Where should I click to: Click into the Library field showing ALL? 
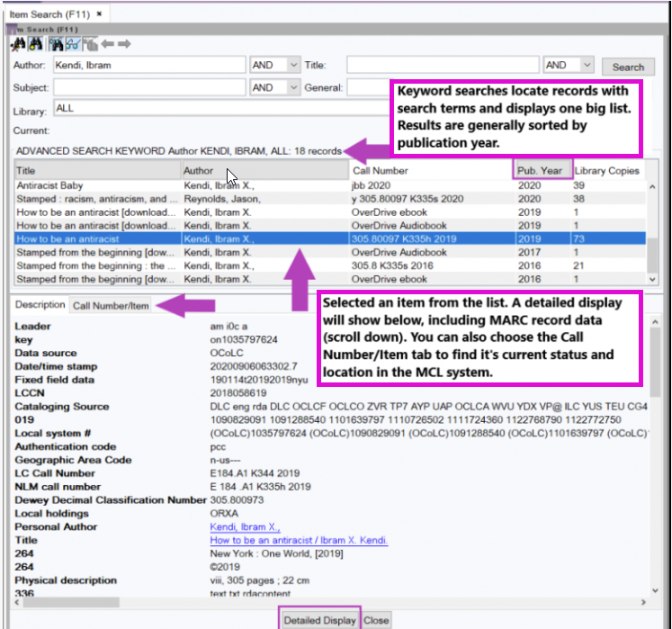tap(221, 108)
